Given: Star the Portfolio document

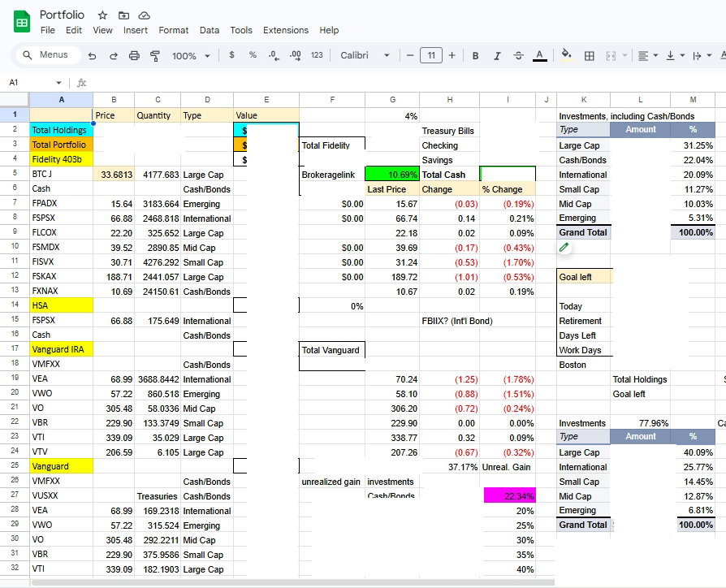Looking at the screenshot, I should 102,15.
